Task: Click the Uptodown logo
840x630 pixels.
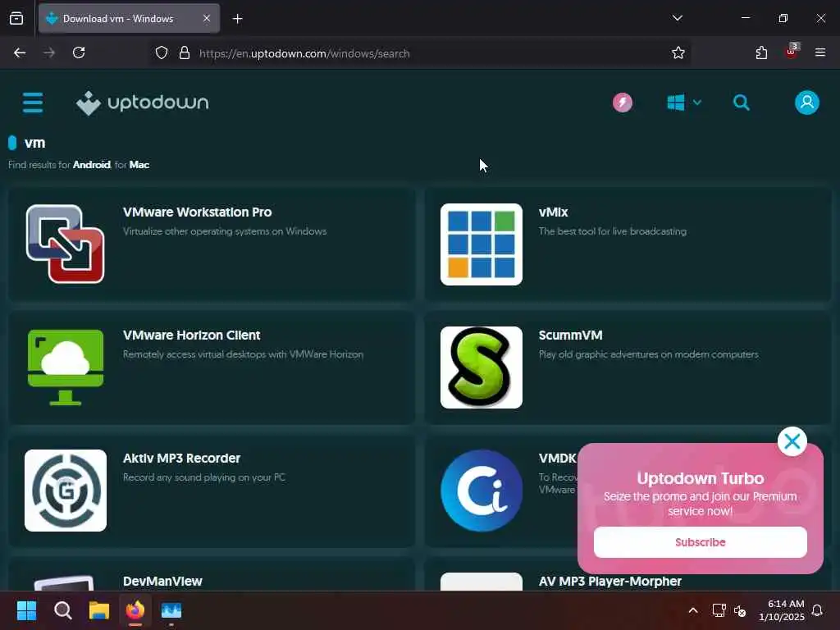Action: pyautogui.click(x=143, y=103)
